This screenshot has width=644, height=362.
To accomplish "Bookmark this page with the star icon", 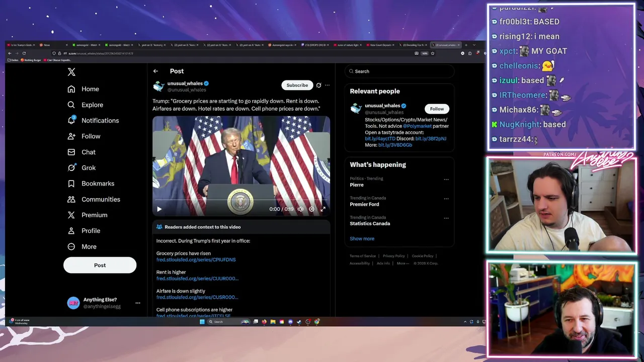I will 433,53.
